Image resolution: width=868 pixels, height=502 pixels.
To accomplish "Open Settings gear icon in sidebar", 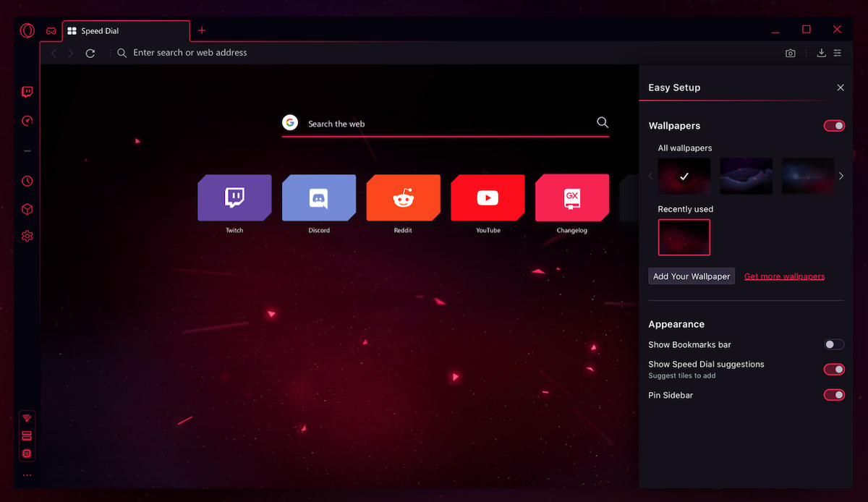I will click(x=27, y=236).
